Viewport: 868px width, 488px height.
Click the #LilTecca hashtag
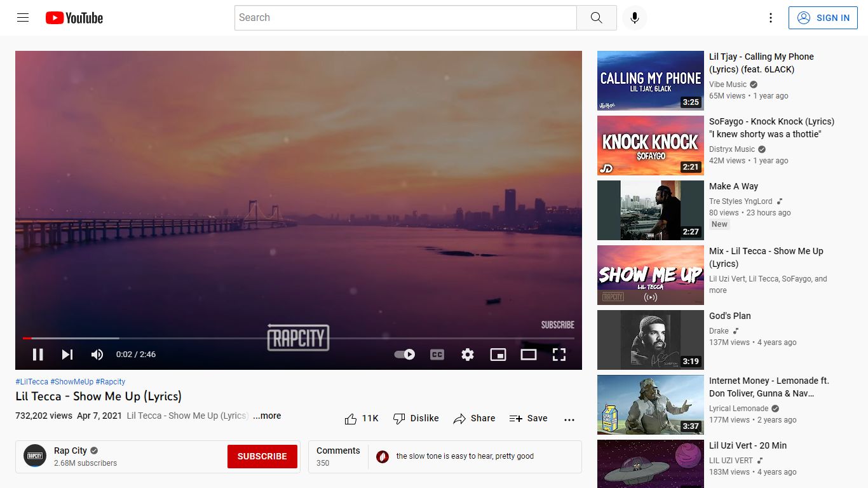[x=32, y=382]
